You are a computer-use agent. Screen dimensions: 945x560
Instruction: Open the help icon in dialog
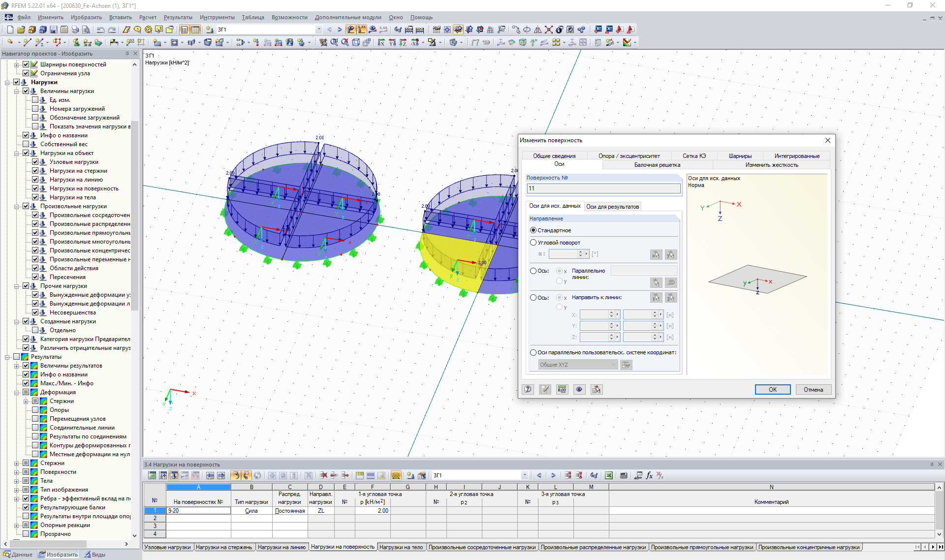528,389
